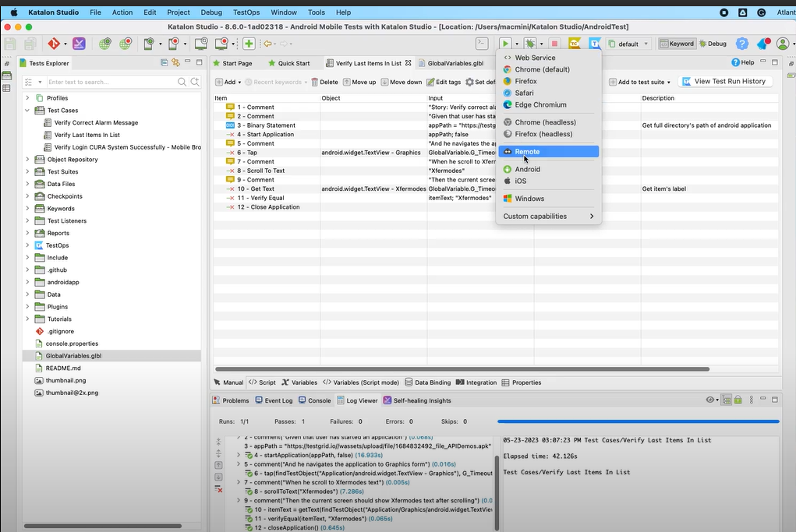
Task: Click the yellow TestCloud TC icon
Action: [574, 44]
